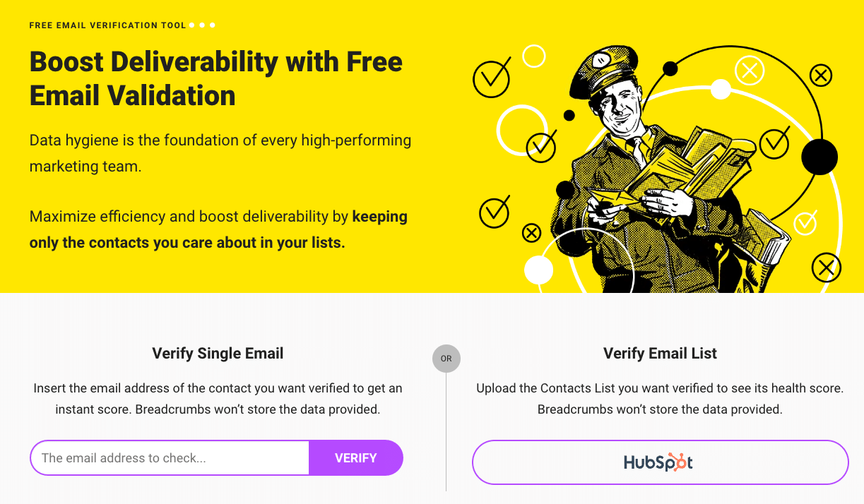Click the Verify Email List heading
This screenshot has height=504, width=864.
coord(660,353)
